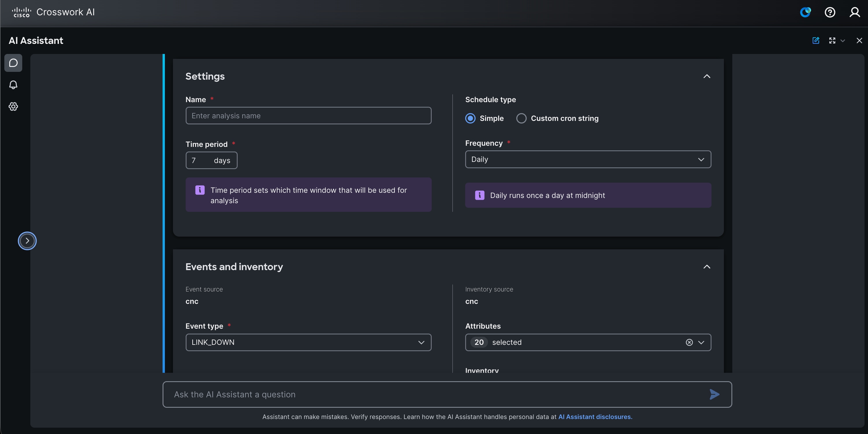Viewport: 868px width, 434px height.
Task: Open the sidebar settings gear icon
Action: click(13, 106)
